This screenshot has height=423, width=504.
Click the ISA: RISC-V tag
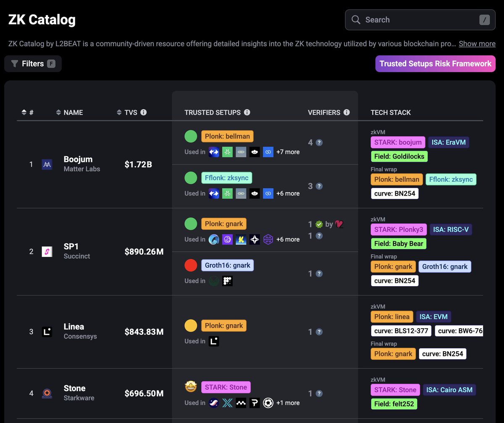(451, 230)
